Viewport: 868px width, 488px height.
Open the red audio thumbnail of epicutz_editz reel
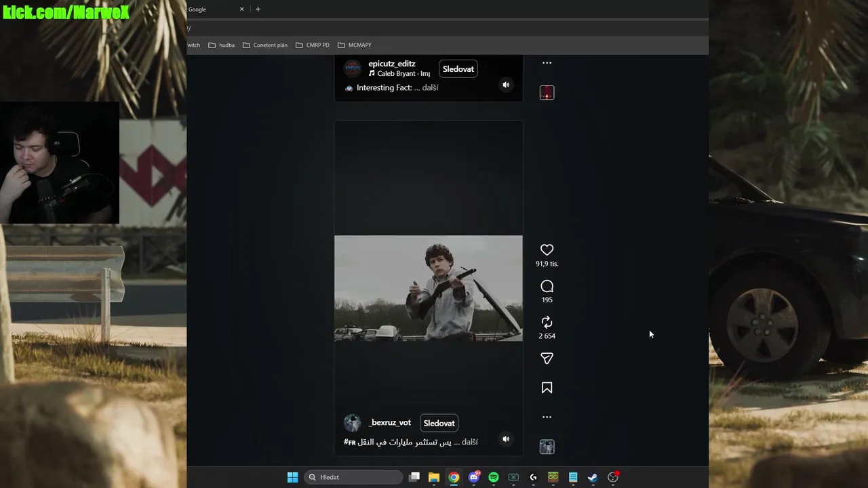[547, 93]
